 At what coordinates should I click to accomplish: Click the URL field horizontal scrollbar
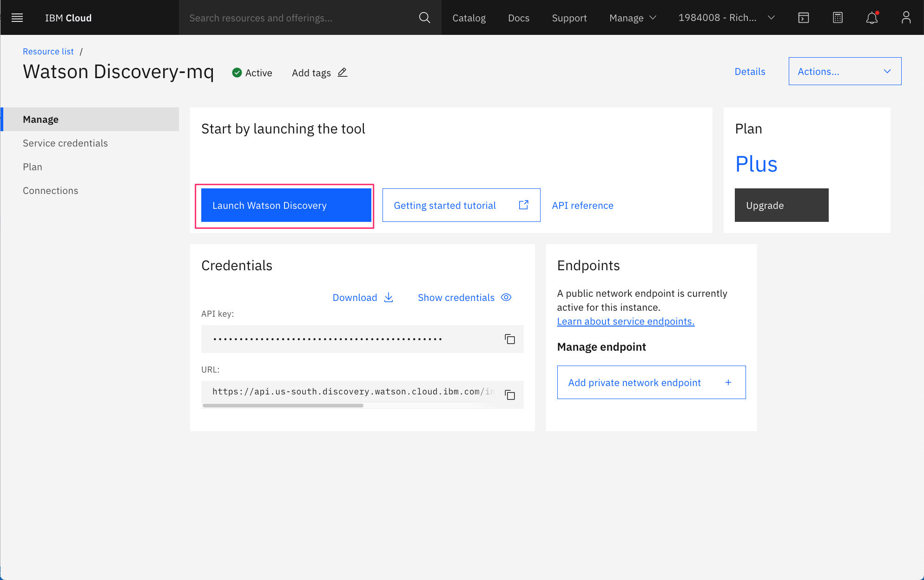pyautogui.click(x=283, y=406)
